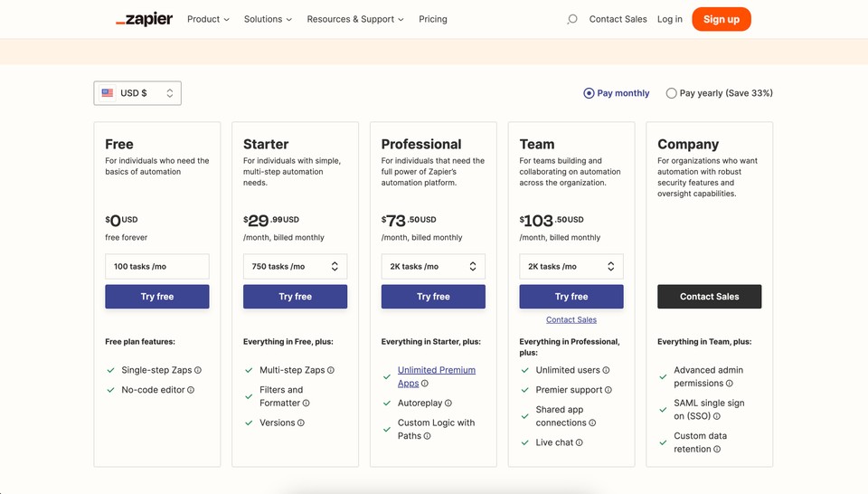Info icon next to Autoplay
Viewport: 868px width, 494px height.
[x=448, y=404]
